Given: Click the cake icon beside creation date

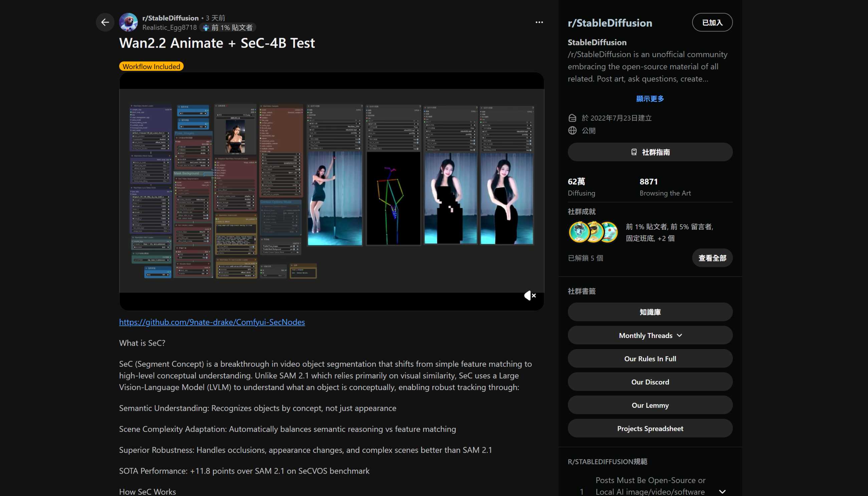Looking at the screenshot, I should [572, 118].
